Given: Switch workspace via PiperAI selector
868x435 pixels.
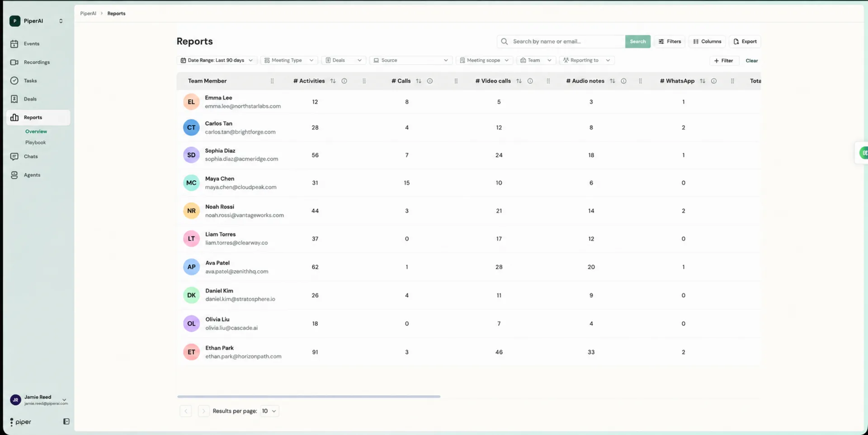Looking at the screenshot, I should [x=37, y=21].
